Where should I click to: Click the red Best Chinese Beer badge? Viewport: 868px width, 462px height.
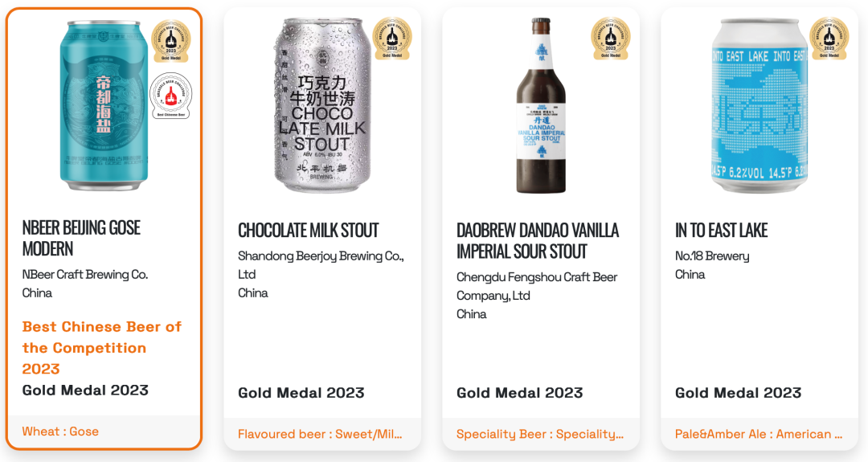[x=171, y=96]
